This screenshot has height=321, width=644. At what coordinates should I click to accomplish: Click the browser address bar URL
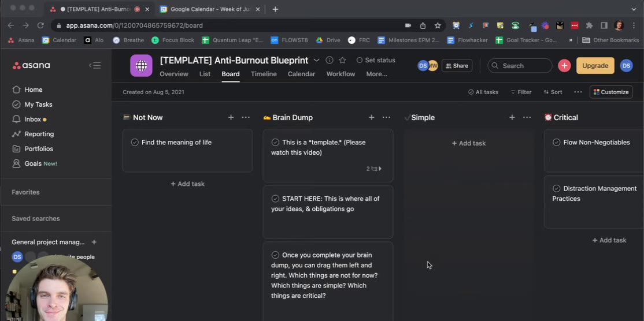click(x=134, y=25)
